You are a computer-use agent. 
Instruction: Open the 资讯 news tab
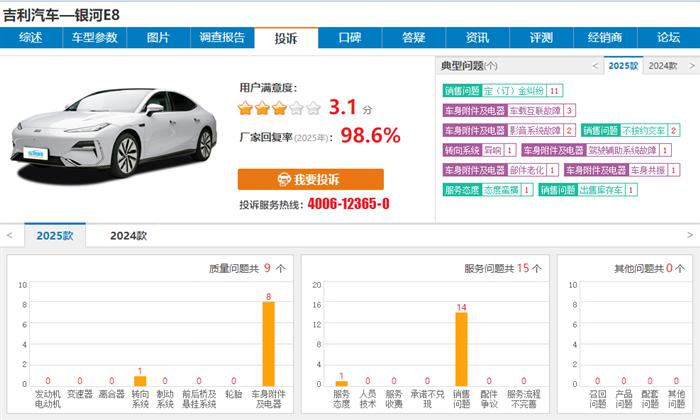pyautogui.click(x=478, y=37)
